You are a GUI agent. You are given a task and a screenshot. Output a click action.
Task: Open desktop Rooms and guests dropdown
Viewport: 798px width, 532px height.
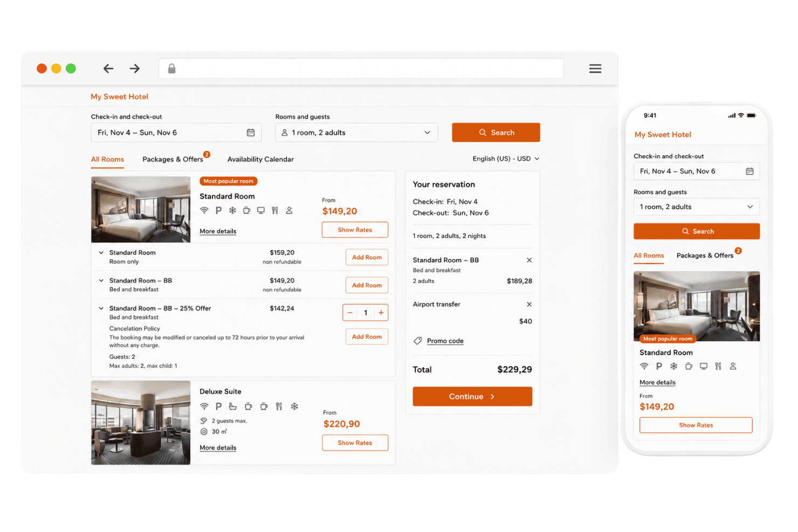coord(356,133)
